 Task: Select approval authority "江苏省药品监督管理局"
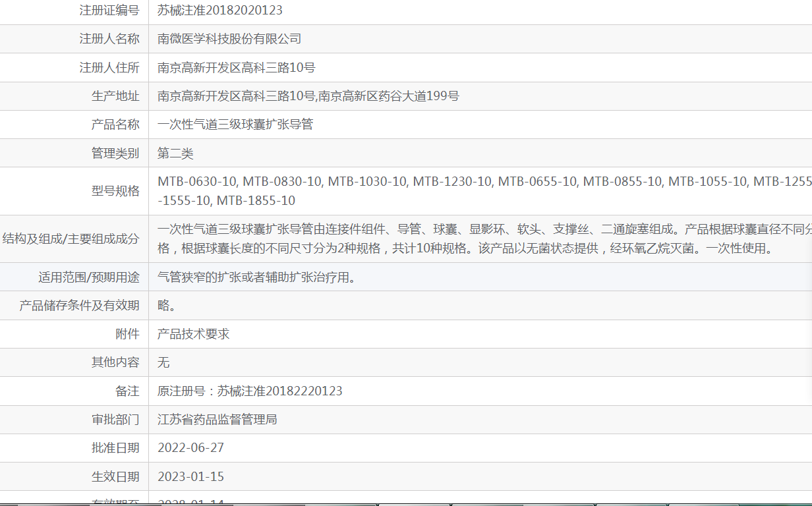coord(217,420)
